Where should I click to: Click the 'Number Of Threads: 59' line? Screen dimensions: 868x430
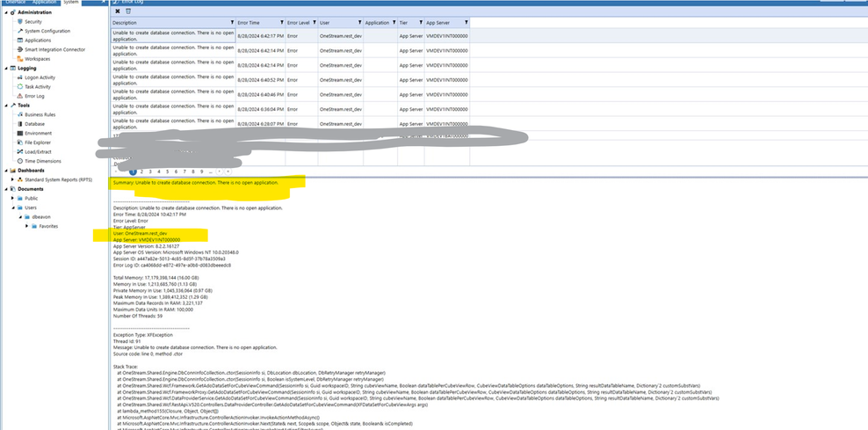click(138, 316)
